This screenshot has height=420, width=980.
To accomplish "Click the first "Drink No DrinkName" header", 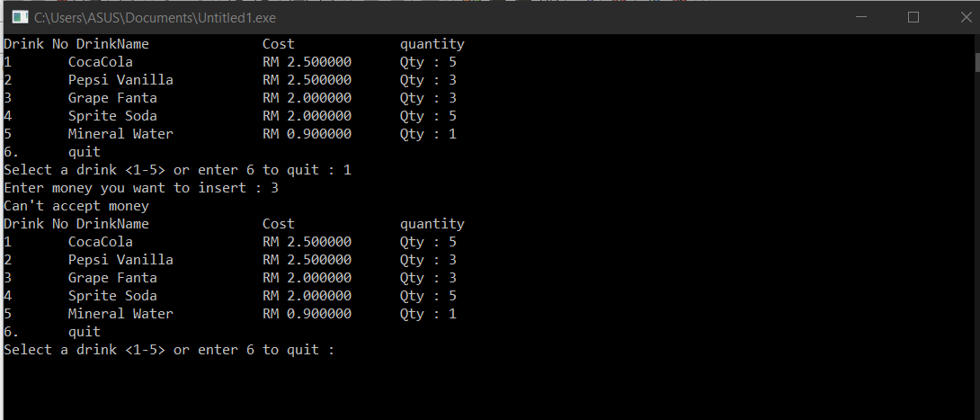I will point(76,44).
